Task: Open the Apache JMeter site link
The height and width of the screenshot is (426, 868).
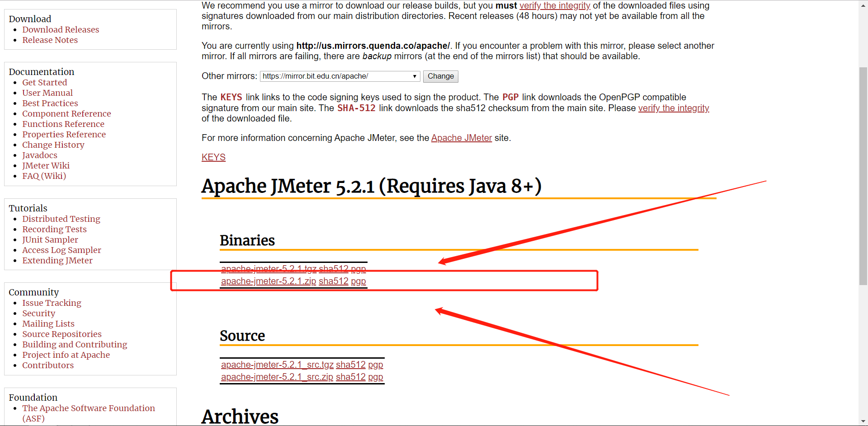Action: pyautogui.click(x=461, y=138)
